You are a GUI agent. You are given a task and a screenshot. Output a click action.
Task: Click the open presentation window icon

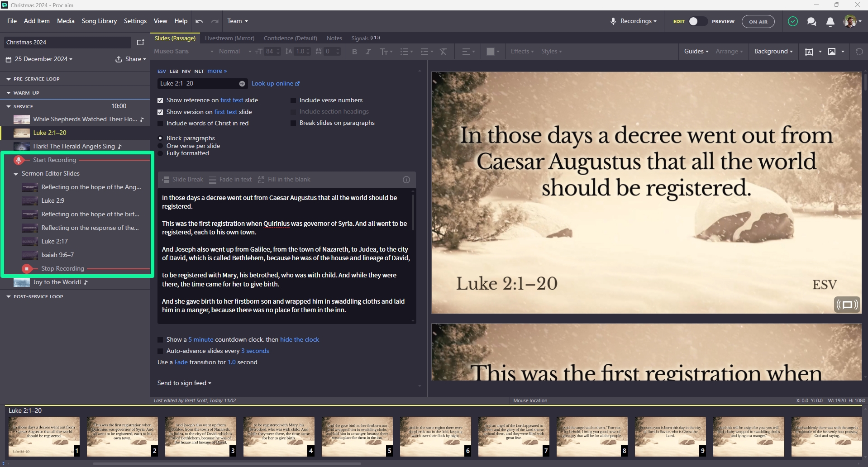pyautogui.click(x=140, y=42)
